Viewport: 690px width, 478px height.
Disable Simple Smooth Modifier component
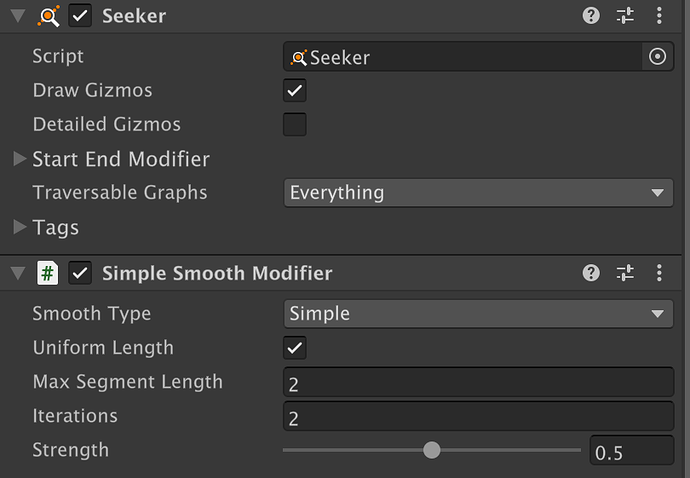coord(80,273)
